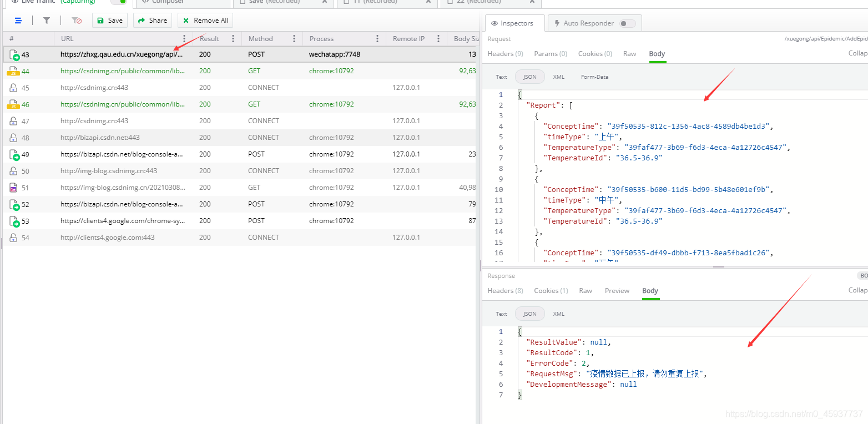This screenshot has width=868, height=424.
Task: Select the http://img-blog.csdnimg.cn:443 row
Action: [239, 171]
